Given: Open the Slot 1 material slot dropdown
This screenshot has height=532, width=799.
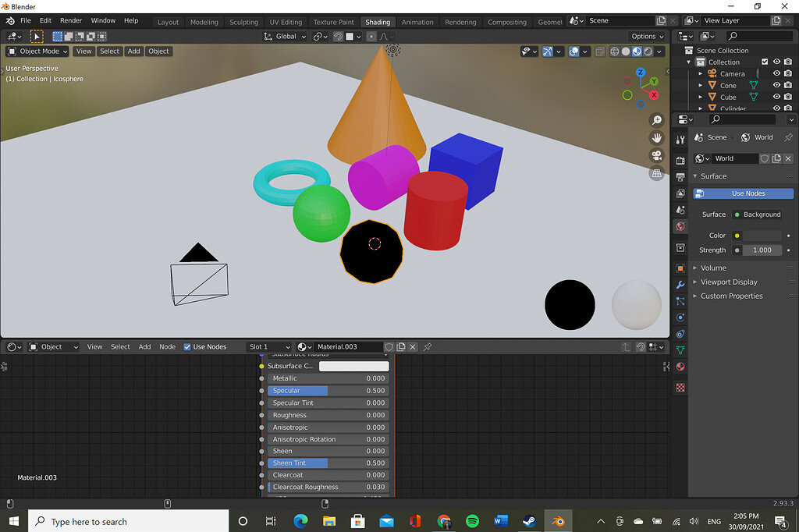Looking at the screenshot, I should coord(269,346).
